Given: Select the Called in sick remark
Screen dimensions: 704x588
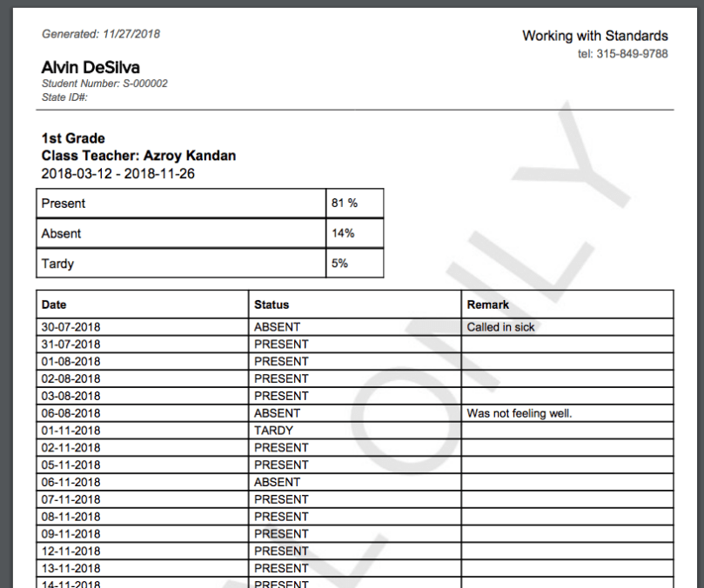Looking at the screenshot, I should (498, 326).
